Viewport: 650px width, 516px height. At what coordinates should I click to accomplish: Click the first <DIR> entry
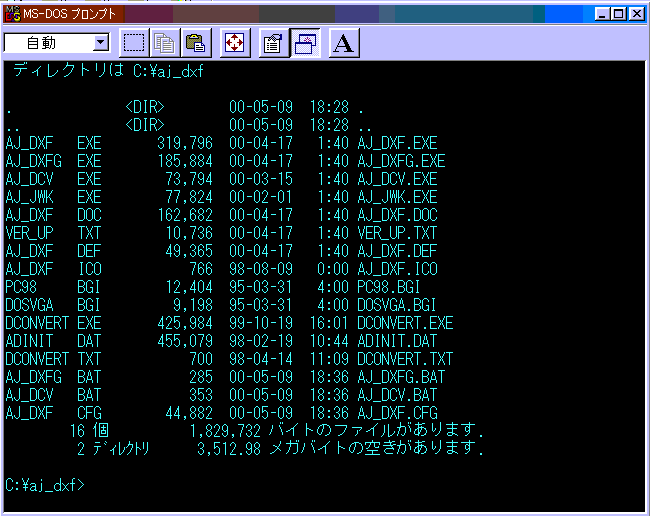(145, 107)
